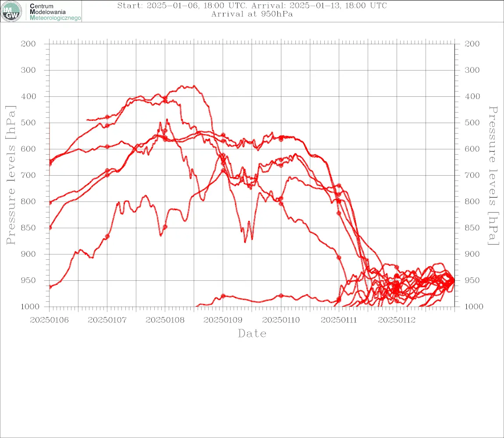Click left axis tick label 500
This screenshot has height=438, width=504.
tap(28, 123)
